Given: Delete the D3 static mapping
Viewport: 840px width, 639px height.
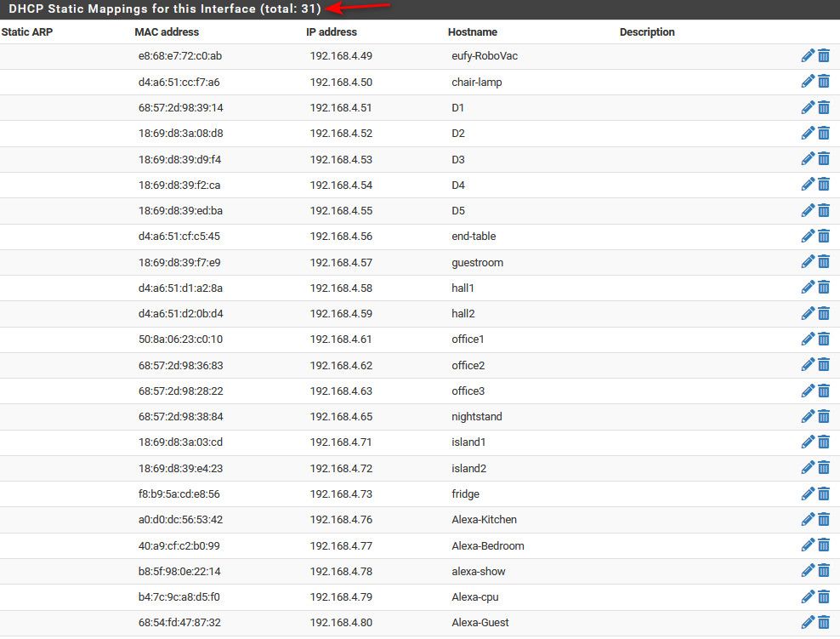Looking at the screenshot, I should coord(823,158).
